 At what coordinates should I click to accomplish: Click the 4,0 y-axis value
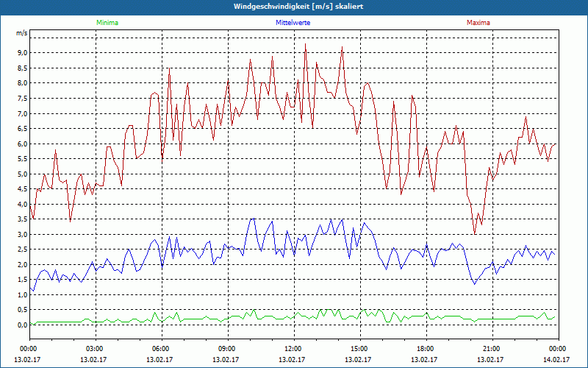[x=23, y=205]
